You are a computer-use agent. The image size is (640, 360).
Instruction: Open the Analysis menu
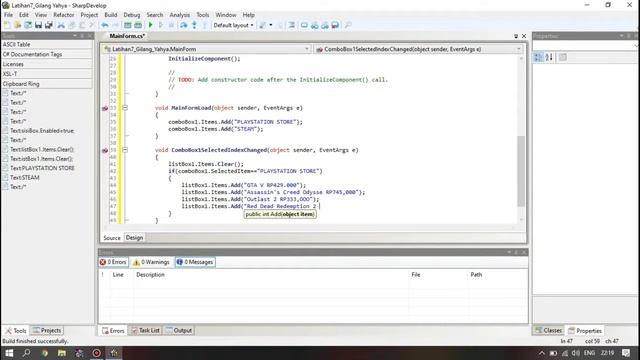[x=180, y=15]
